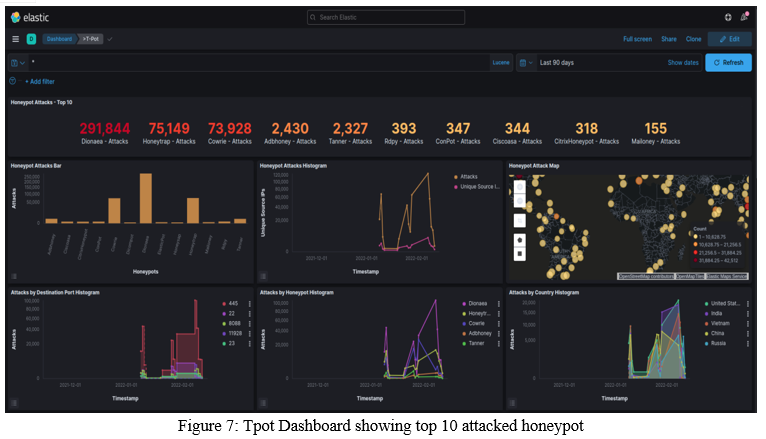Focus the Search Elastic field
Screen dimensions: 766x439
386,18
